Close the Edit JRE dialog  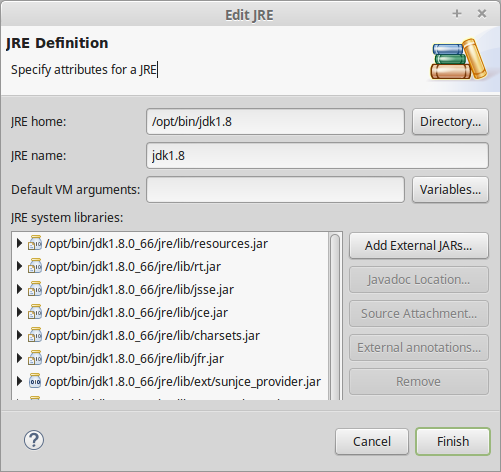pos(482,14)
